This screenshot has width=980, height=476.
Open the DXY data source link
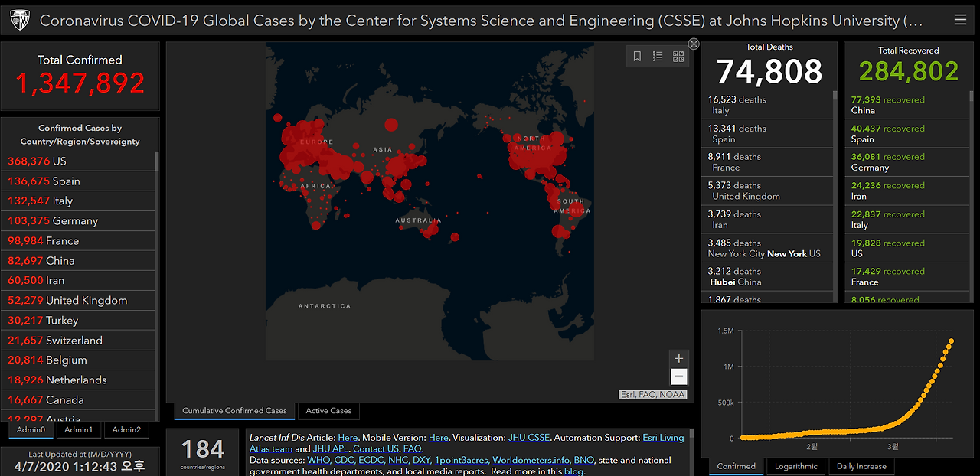423,460
